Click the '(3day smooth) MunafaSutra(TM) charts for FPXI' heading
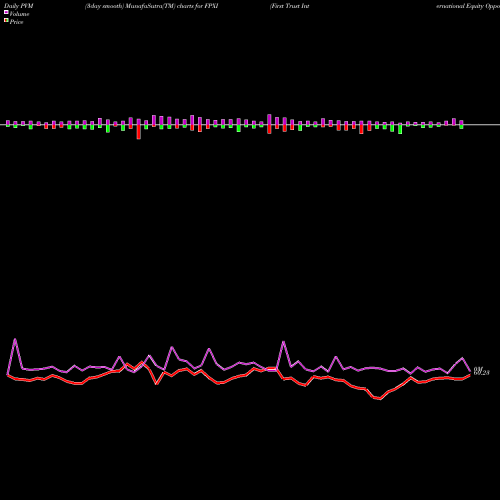This screenshot has width=500, height=500. tap(152, 6)
